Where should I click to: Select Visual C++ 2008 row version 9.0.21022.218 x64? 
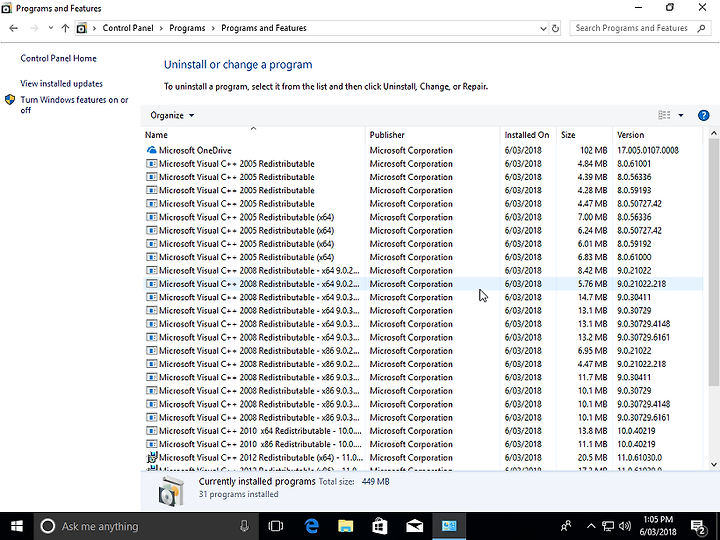click(422, 284)
